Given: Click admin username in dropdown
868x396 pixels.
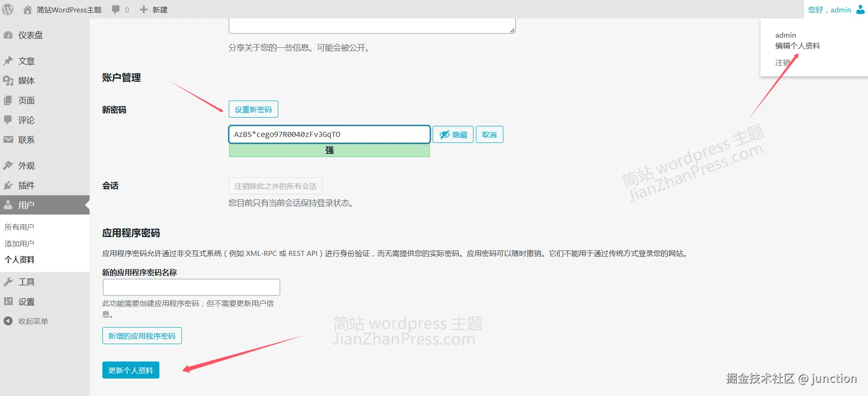Looking at the screenshot, I should pyautogui.click(x=786, y=35).
